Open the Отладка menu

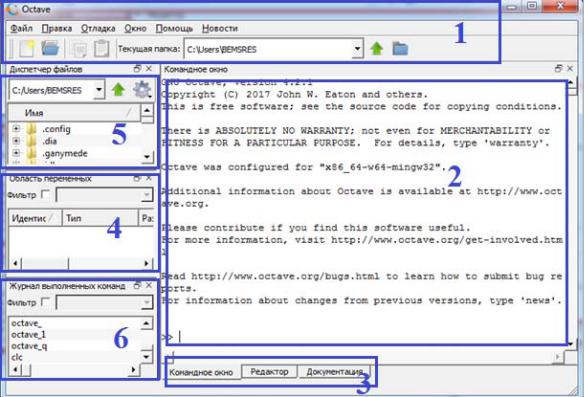98,28
